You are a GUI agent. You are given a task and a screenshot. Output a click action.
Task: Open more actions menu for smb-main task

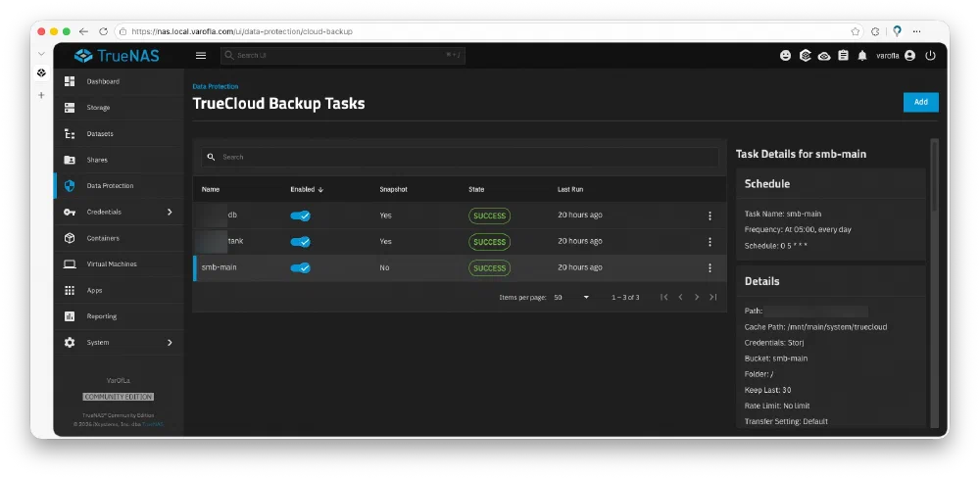tap(710, 267)
